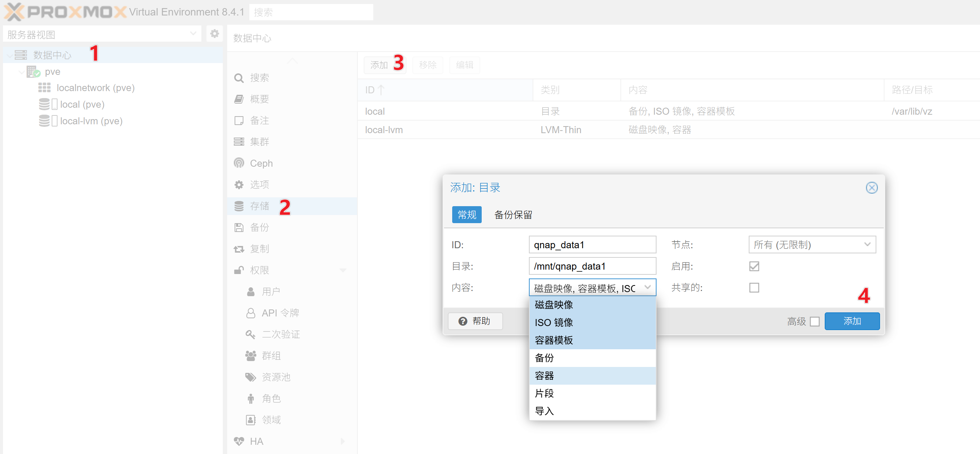
Task: Click the blue 添加 button in dialog
Action: coord(851,321)
